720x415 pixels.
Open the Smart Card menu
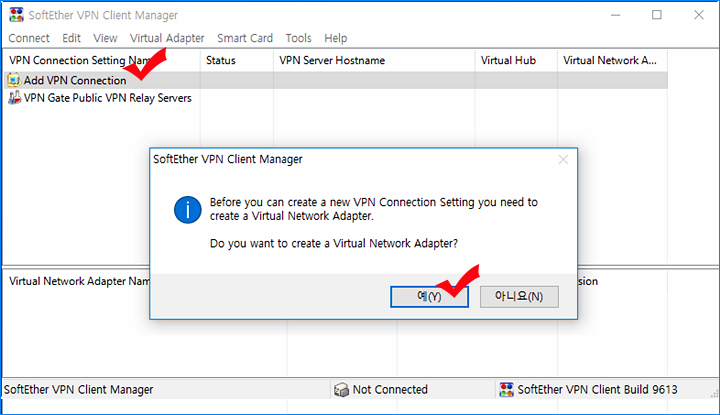(x=245, y=38)
